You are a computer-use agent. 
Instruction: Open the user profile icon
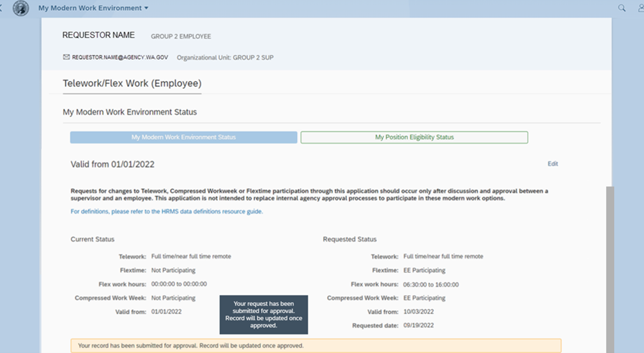640,8
